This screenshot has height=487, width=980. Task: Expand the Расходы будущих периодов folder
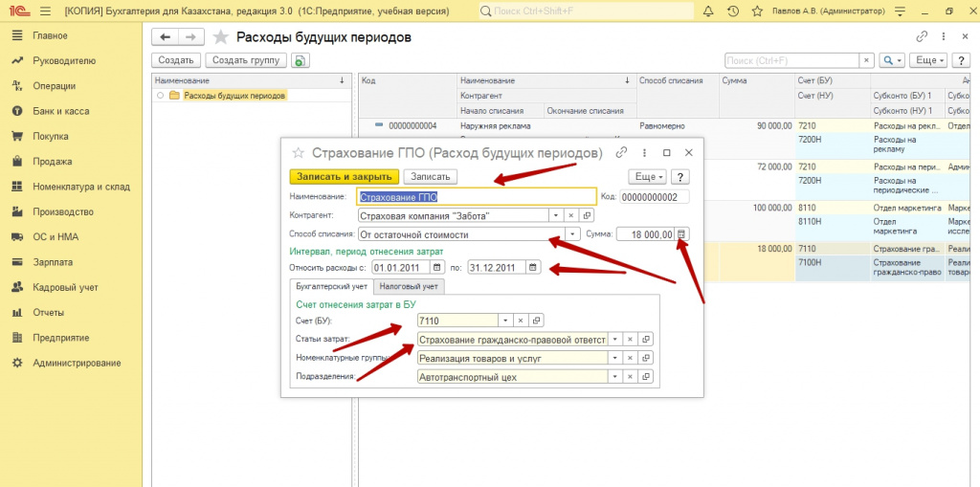(160, 96)
